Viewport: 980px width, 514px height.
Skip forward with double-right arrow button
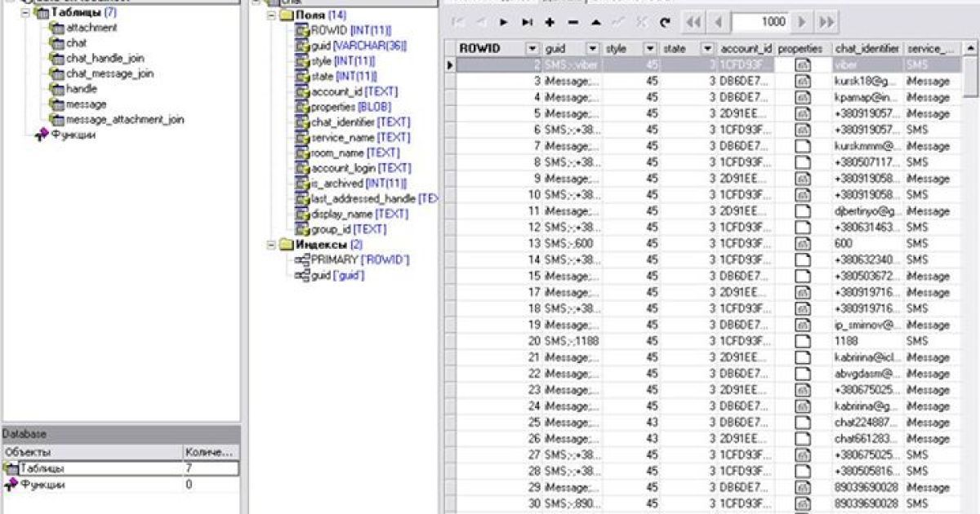(826, 22)
